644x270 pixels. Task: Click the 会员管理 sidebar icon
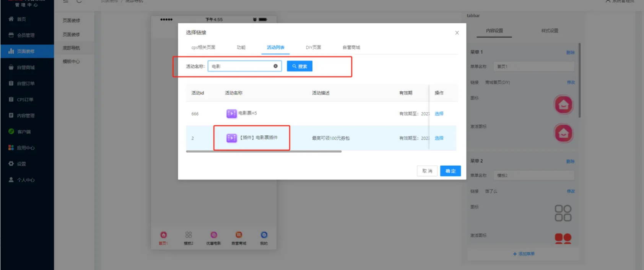tap(11, 35)
